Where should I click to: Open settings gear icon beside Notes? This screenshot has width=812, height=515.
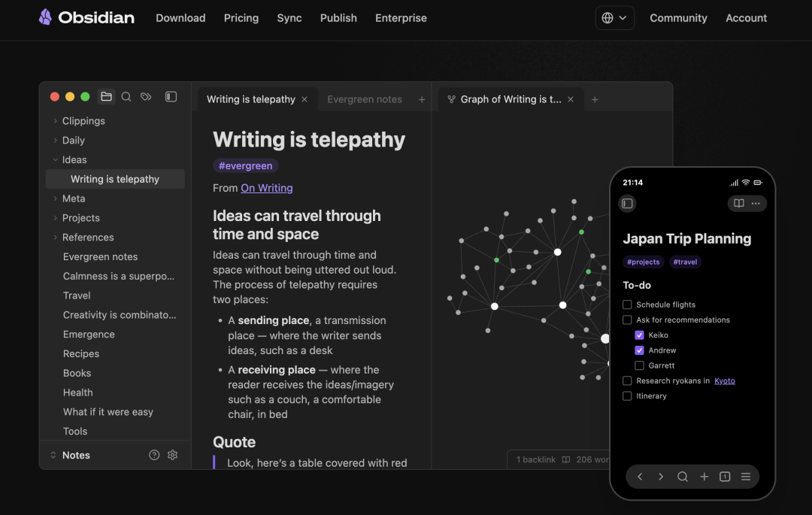tap(172, 455)
